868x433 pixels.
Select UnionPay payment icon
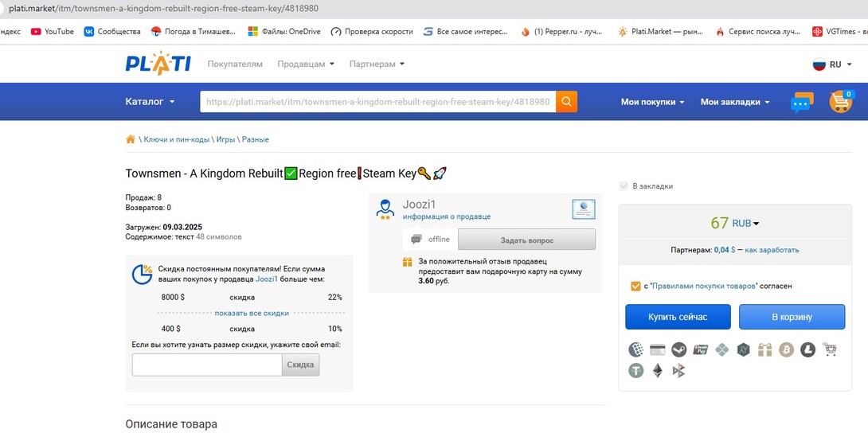coord(701,349)
